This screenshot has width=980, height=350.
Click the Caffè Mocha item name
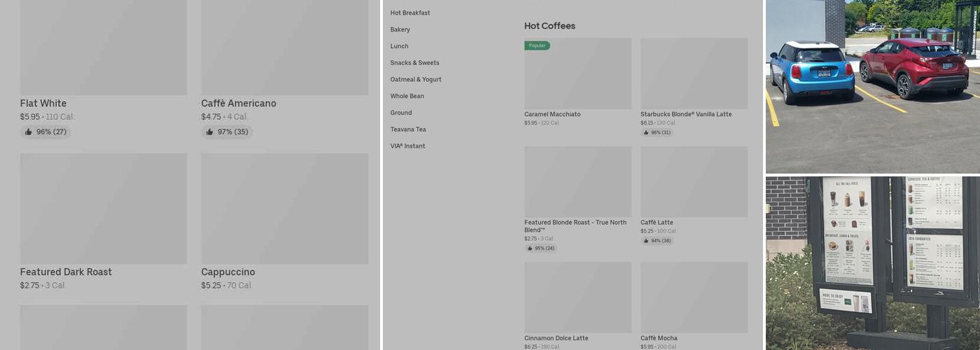(659, 338)
